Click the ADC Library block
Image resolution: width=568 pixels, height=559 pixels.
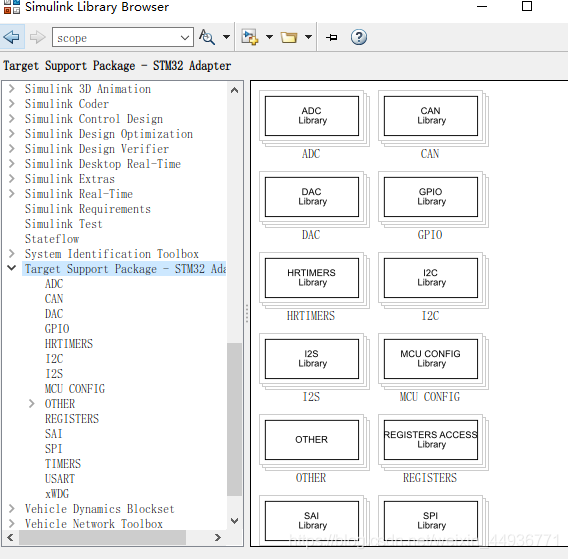coord(312,116)
